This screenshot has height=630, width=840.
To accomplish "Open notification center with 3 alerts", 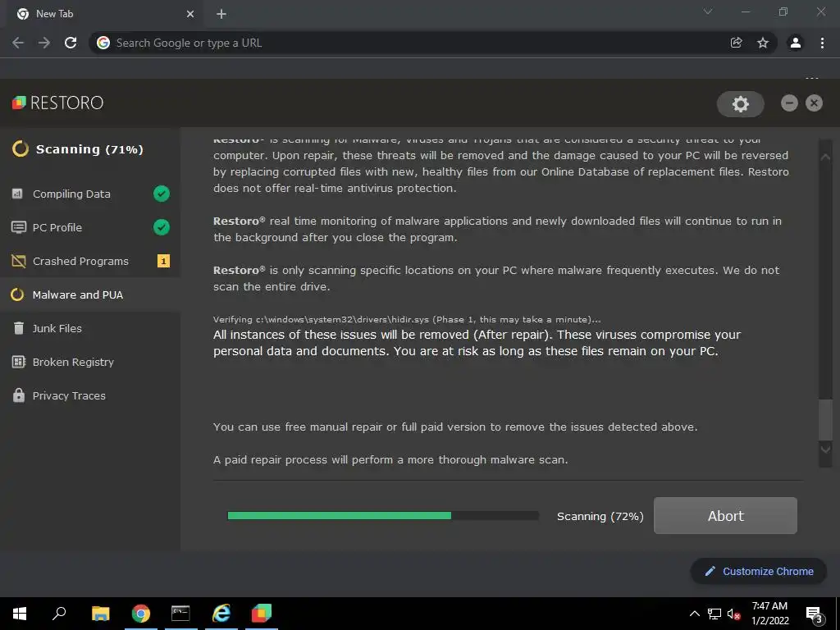I will pyautogui.click(x=815, y=614).
